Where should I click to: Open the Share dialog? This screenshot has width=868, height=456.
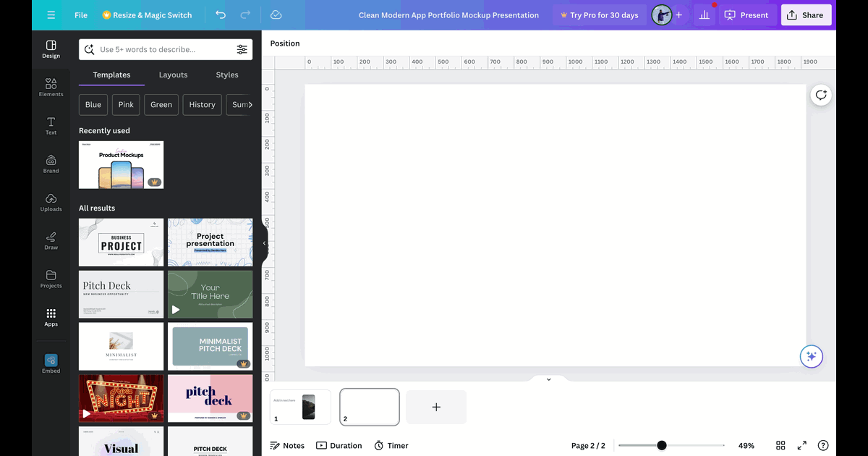(806, 15)
